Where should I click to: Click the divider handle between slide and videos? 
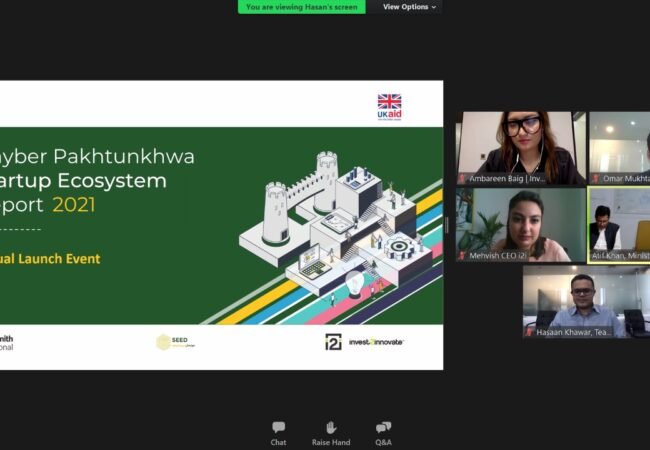pyautogui.click(x=446, y=225)
